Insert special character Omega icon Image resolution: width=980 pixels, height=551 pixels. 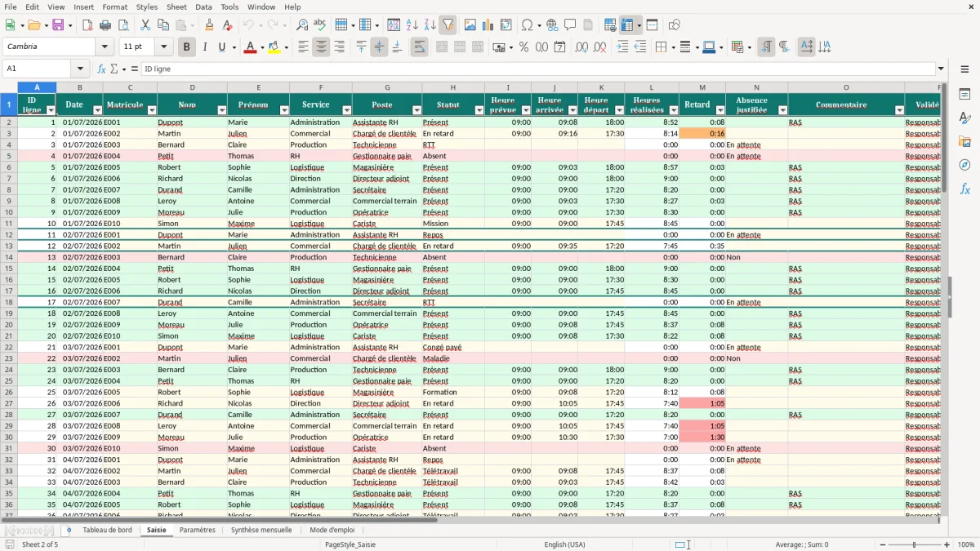[527, 25]
